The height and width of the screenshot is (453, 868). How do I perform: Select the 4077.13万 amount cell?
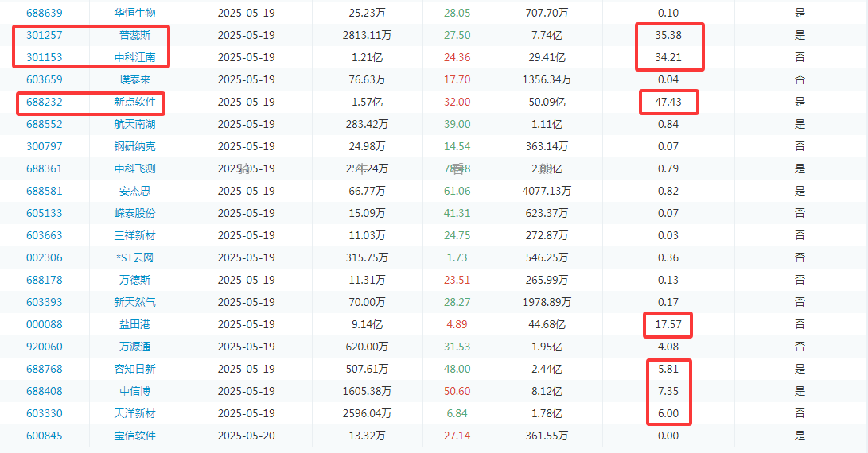click(547, 191)
